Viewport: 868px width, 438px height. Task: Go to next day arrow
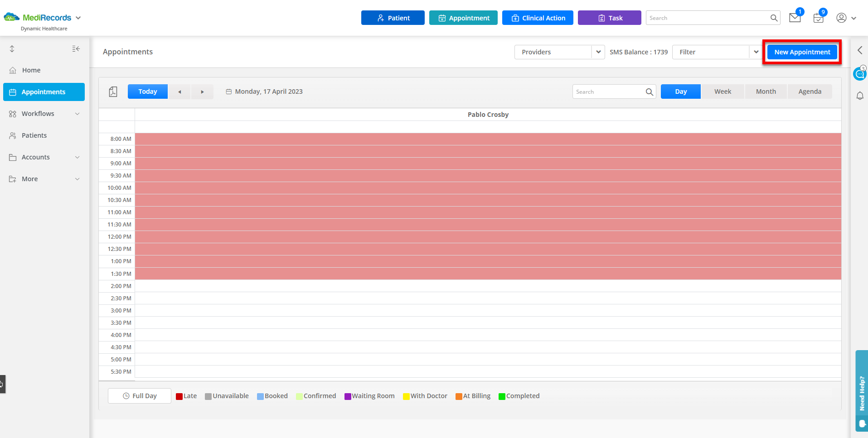(202, 91)
